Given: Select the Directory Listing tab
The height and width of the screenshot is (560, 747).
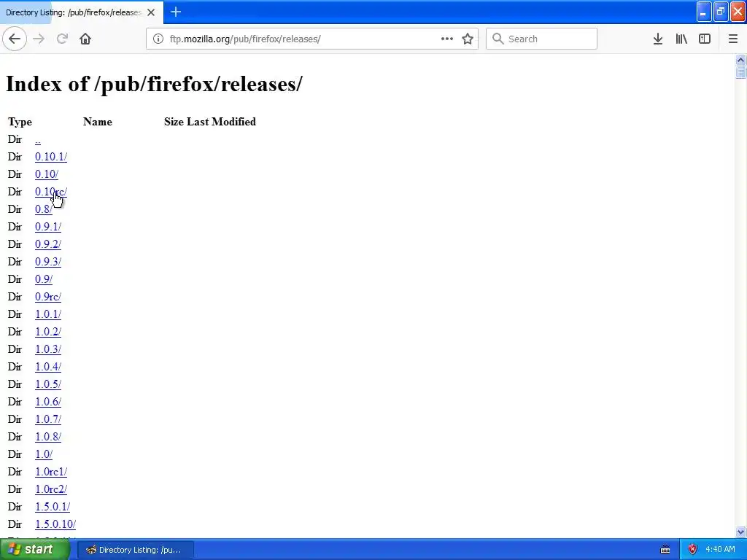Looking at the screenshot, I should (x=82, y=12).
